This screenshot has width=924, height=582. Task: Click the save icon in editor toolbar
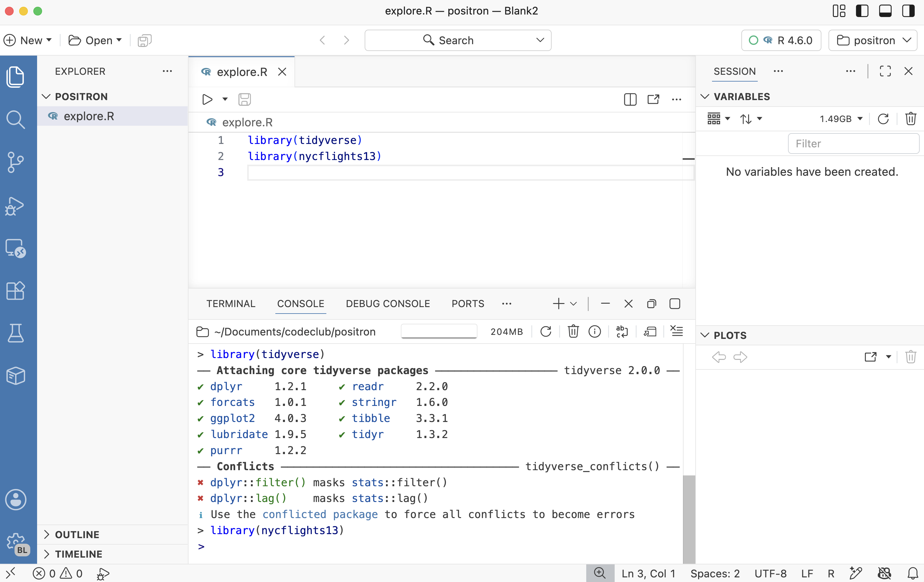244,99
